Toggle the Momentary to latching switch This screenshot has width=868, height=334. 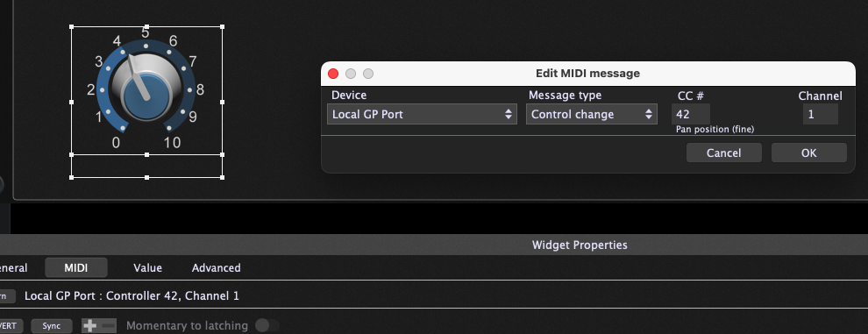[267, 326]
